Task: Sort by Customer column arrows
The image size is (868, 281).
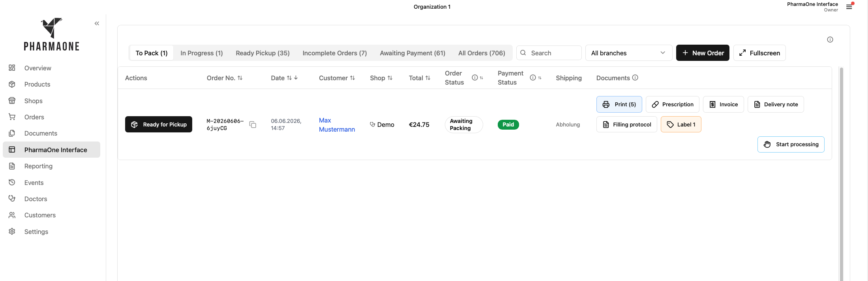Action: [352, 78]
